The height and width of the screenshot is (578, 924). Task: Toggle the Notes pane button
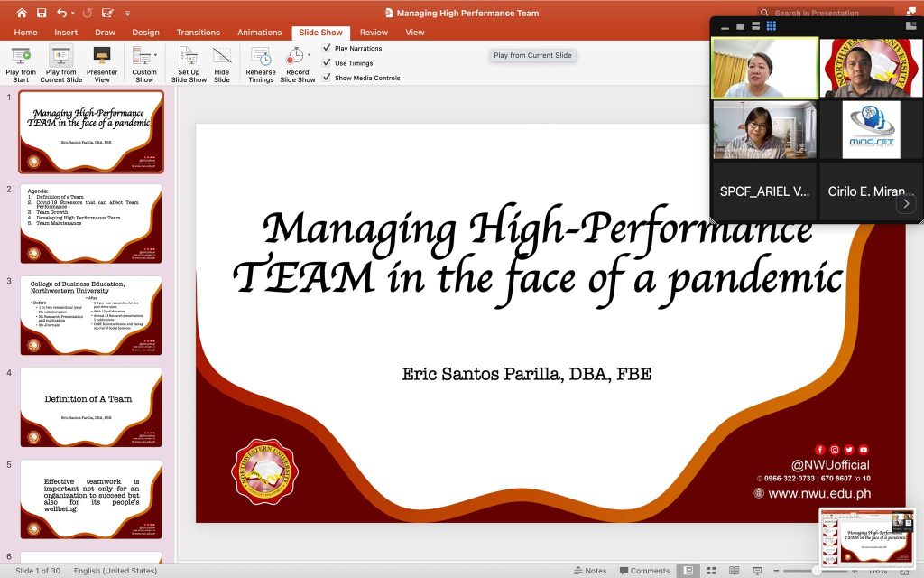590,571
